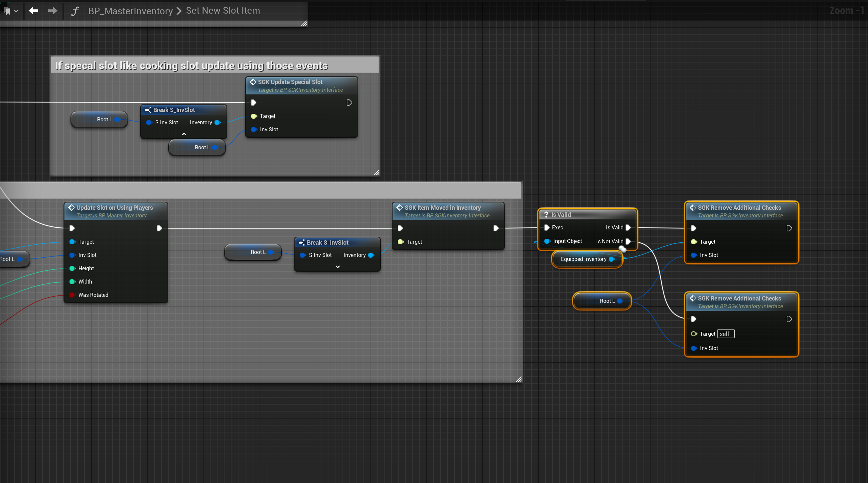Click Is Not Valid exec output pin
This screenshot has width=868, height=483.
[628, 241]
